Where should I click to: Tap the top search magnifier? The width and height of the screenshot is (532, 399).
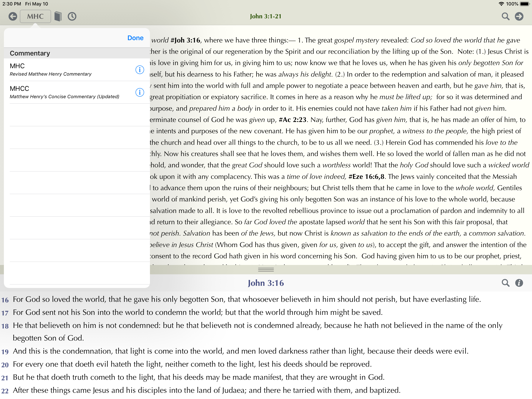pyautogui.click(x=505, y=16)
